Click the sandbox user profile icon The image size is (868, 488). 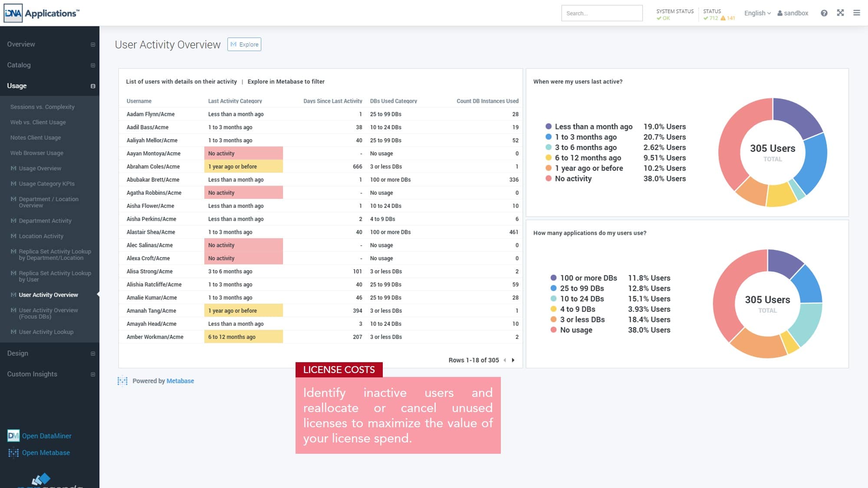[780, 13]
